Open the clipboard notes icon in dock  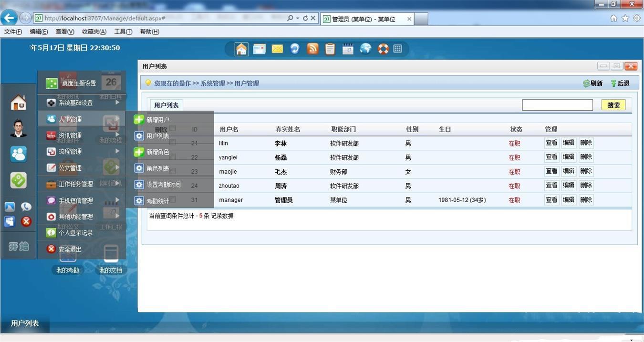pyautogui.click(x=330, y=49)
